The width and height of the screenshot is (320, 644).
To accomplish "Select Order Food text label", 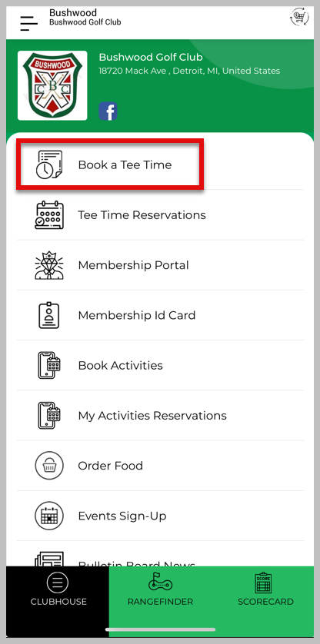I will (x=111, y=466).
